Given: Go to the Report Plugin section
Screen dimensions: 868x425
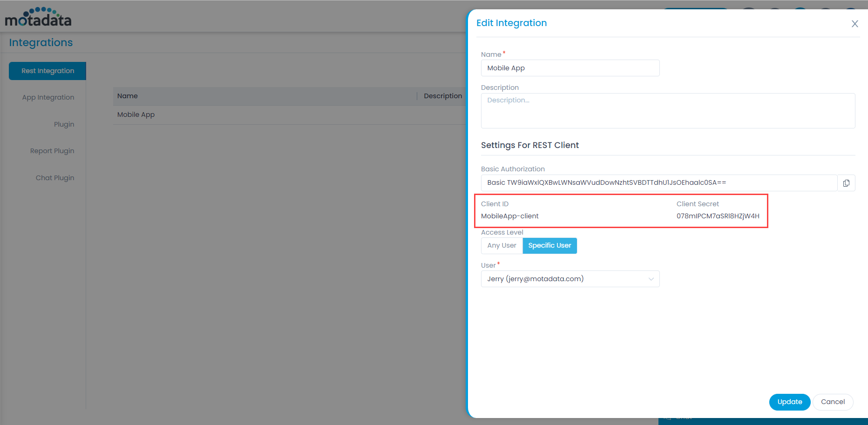Looking at the screenshot, I should coord(52,151).
